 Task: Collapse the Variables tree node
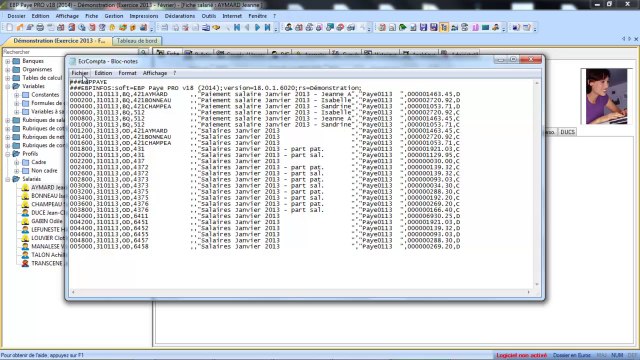pos(8,87)
